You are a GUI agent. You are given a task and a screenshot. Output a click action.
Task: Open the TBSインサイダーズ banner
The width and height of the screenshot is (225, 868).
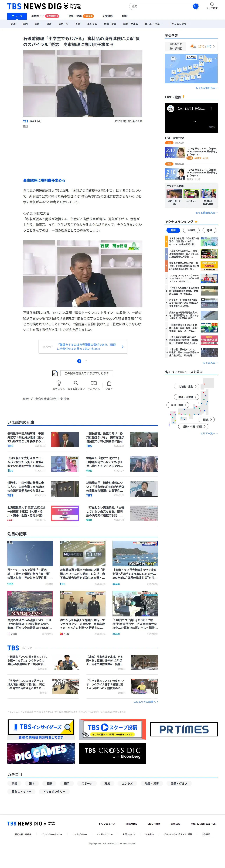tap(41, 729)
